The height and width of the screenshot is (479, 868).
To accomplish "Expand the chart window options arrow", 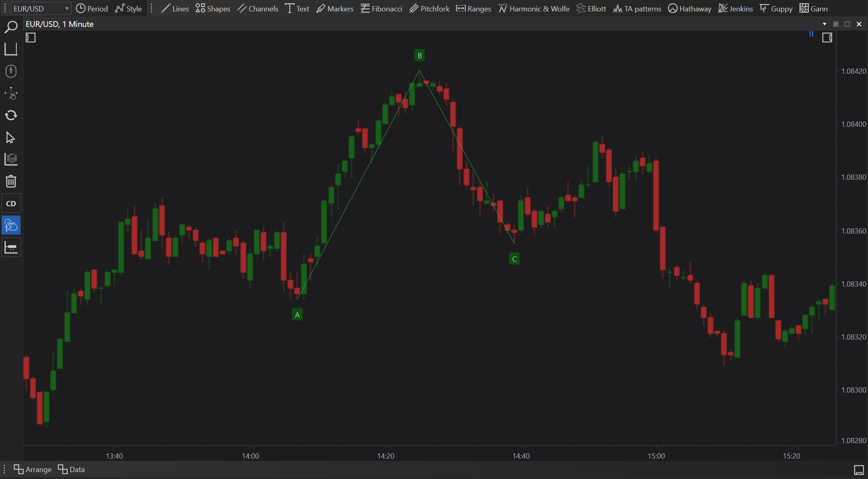I will (824, 24).
